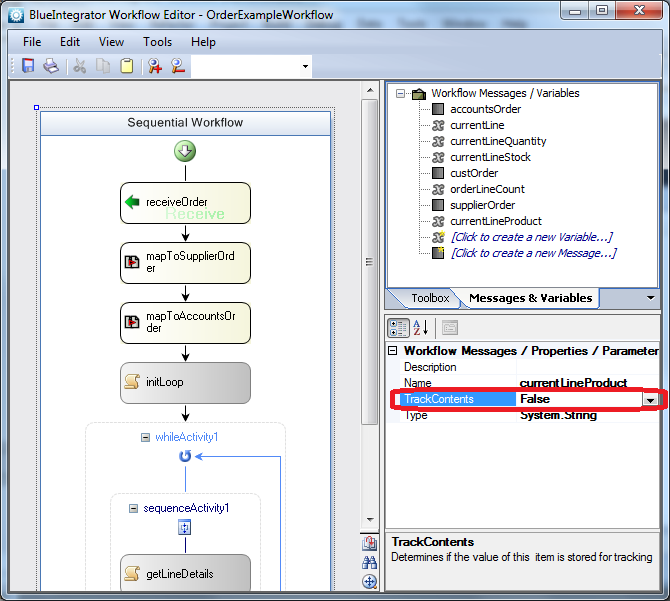Collapse the sequenceActivity1 block
This screenshot has height=601, width=670.
tap(133, 508)
